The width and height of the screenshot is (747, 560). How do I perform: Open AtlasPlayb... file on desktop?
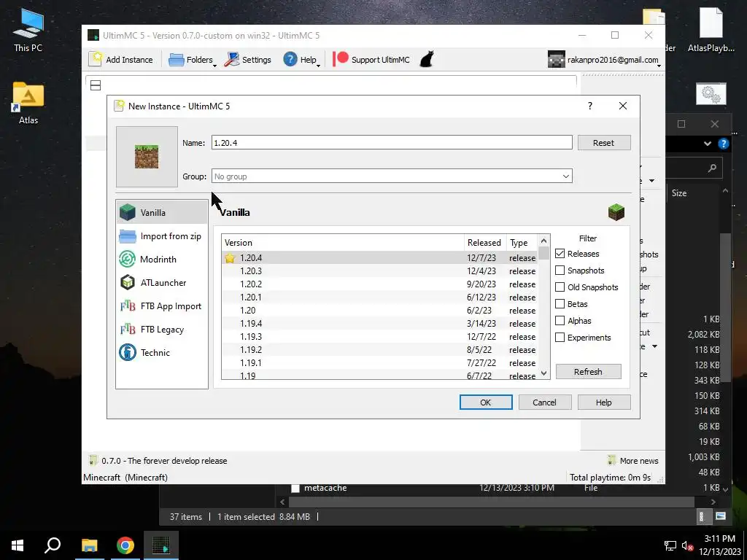click(x=711, y=31)
